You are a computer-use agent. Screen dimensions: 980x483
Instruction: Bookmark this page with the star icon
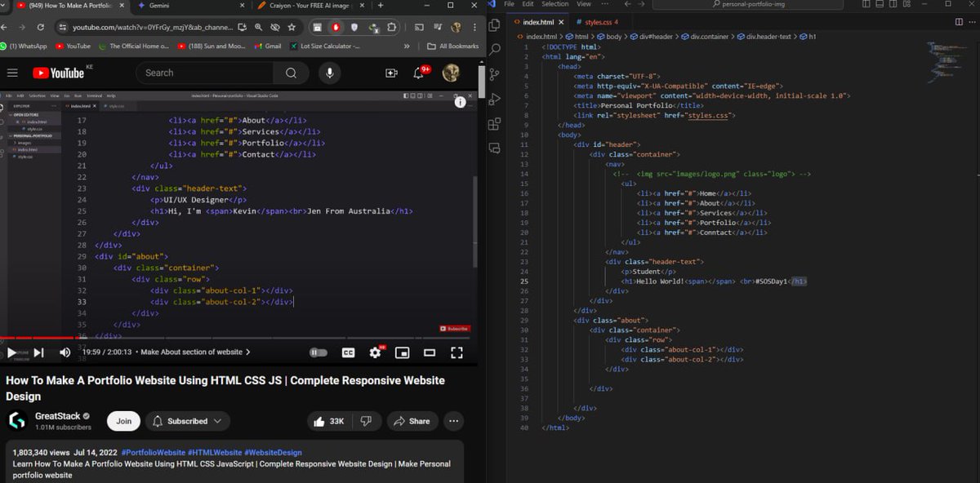pos(292,27)
